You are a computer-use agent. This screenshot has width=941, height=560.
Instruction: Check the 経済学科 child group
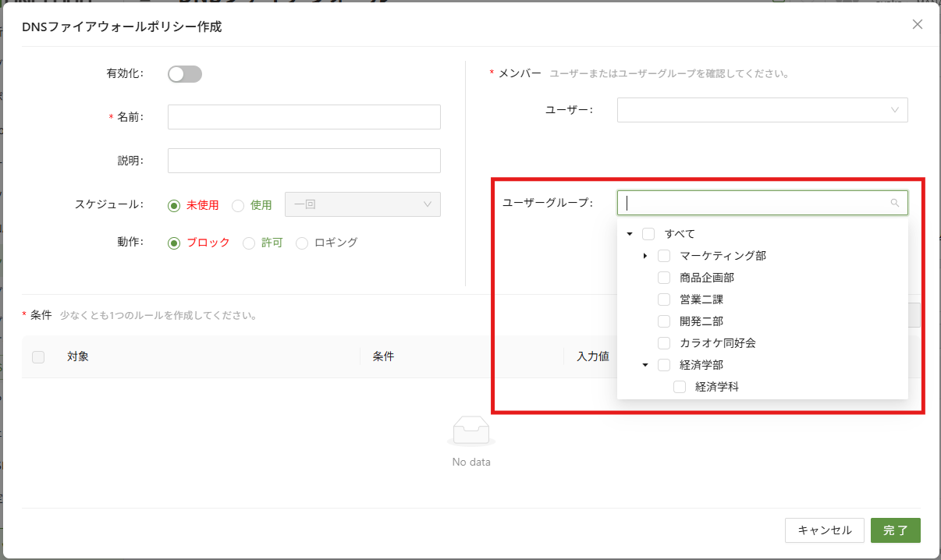point(680,387)
